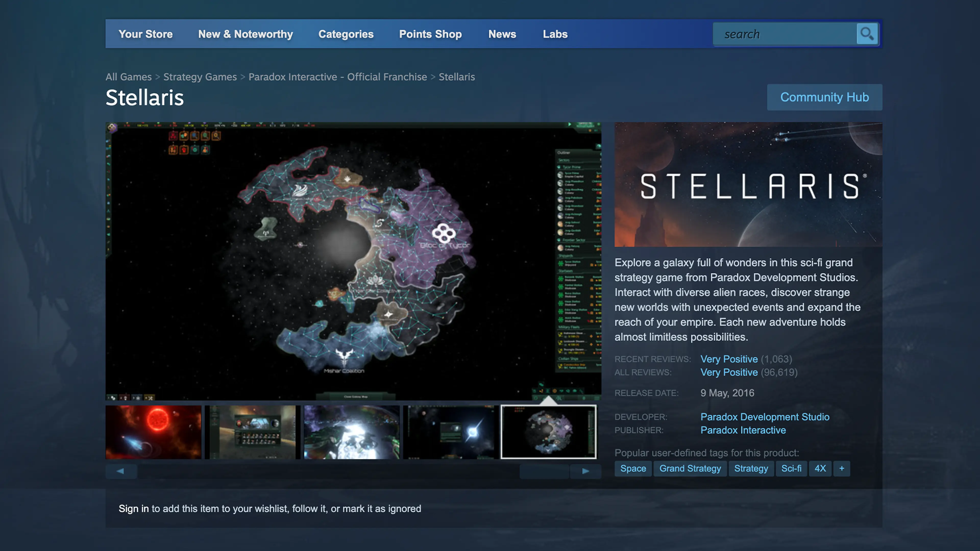
Task: Select the Sci-fi tag
Action: point(791,469)
